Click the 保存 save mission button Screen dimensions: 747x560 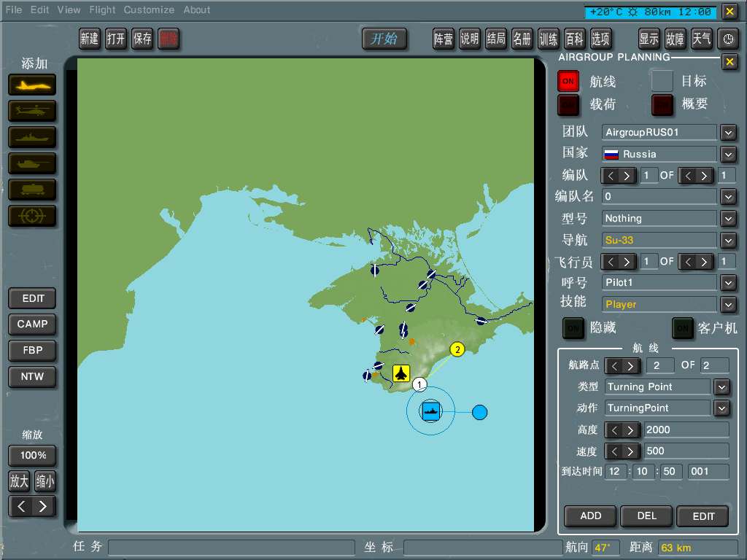coord(142,39)
